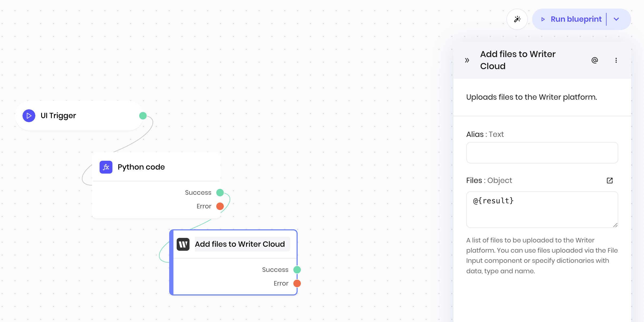Click Python code Success output connector
Viewport: 644px width, 322px height.
(220, 193)
